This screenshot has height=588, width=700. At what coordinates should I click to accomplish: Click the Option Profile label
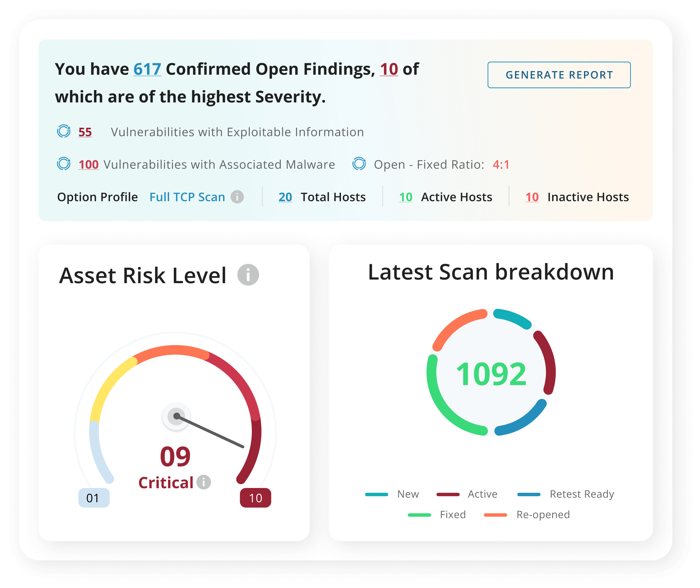click(x=97, y=197)
